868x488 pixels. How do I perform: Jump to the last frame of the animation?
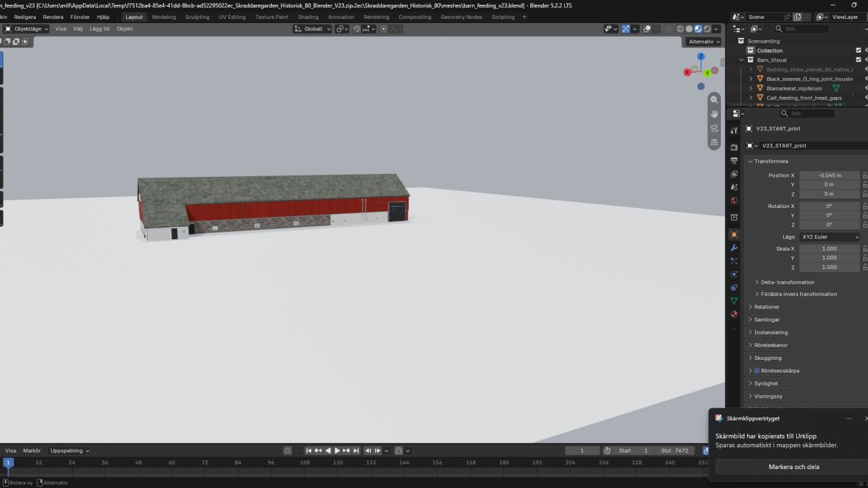click(x=356, y=451)
